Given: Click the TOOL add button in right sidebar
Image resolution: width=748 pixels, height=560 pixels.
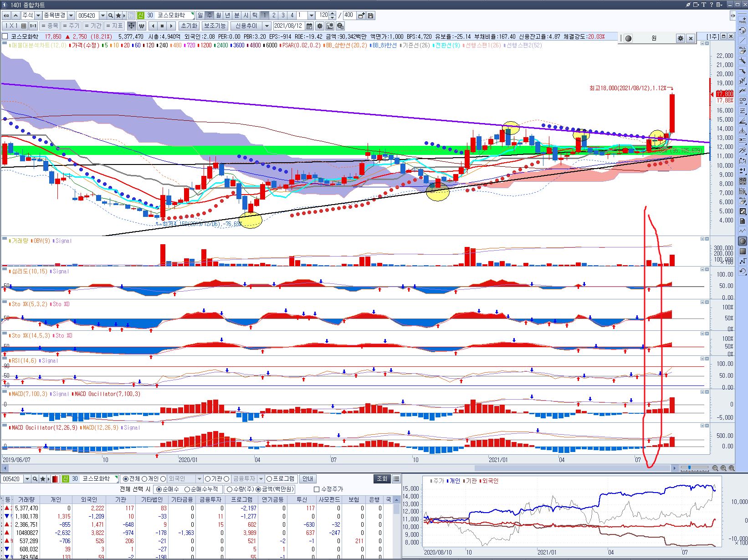Looking at the screenshot, I should [743, 21].
